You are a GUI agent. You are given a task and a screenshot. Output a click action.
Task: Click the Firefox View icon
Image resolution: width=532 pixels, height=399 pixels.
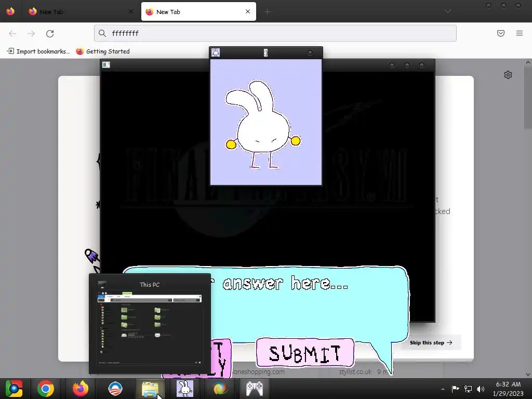coord(10,11)
